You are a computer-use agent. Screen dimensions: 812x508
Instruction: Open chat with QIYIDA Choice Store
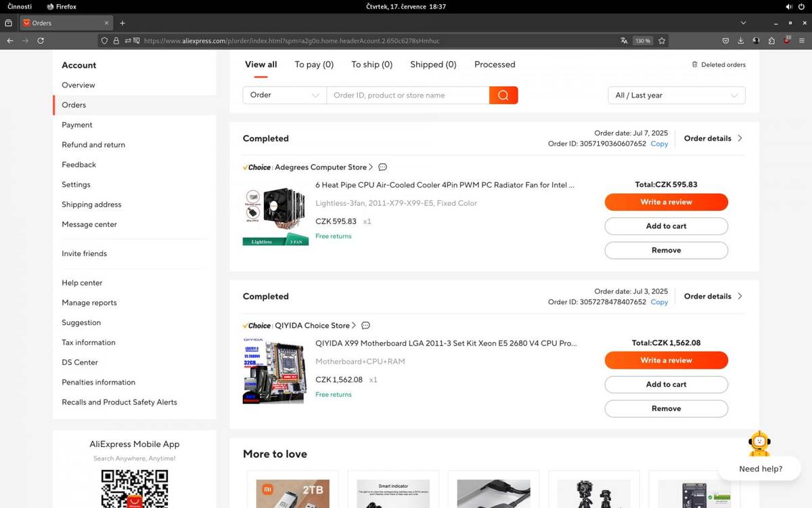[x=366, y=326]
